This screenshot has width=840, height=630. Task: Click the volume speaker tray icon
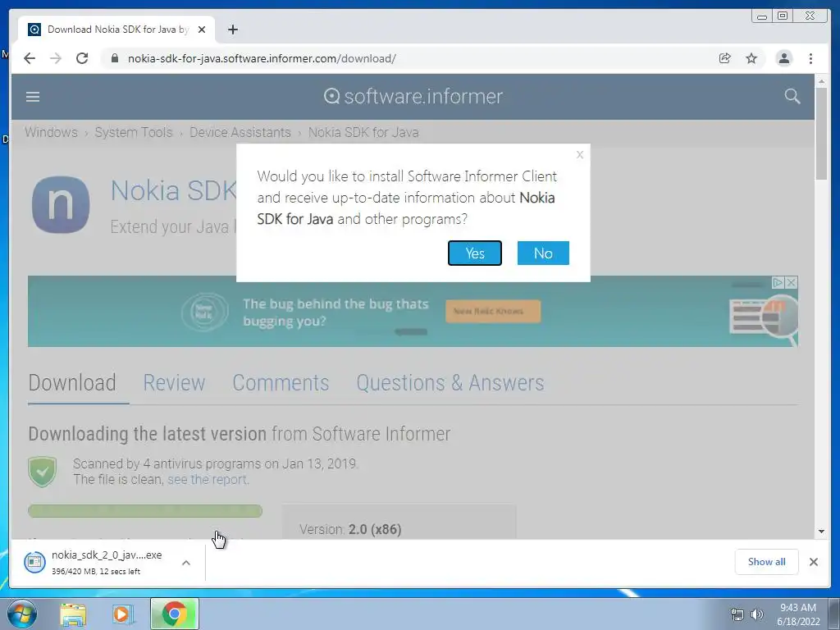tap(756, 614)
